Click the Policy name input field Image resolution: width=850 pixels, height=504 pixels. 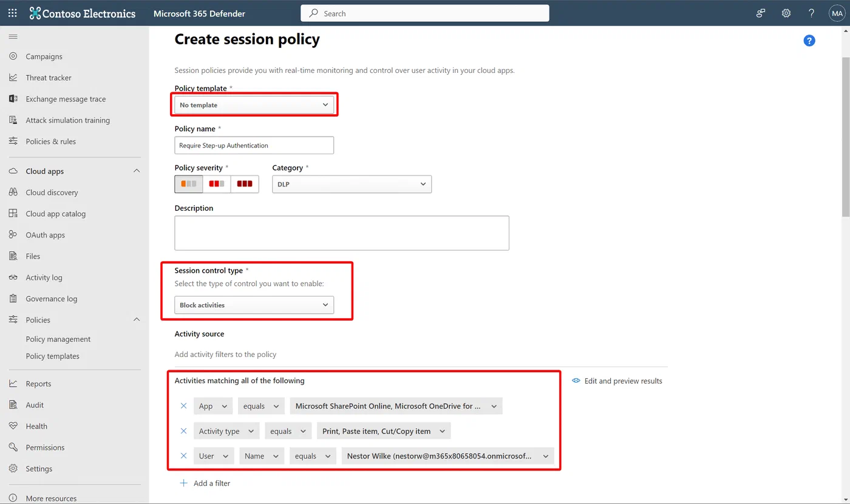tap(254, 145)
